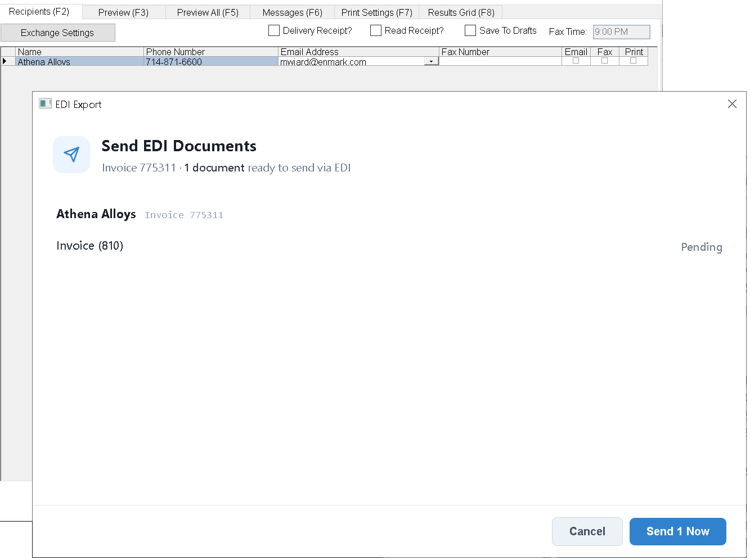Click the Cancel button
The height and width of the screenshot is (560, 750).
587,531
